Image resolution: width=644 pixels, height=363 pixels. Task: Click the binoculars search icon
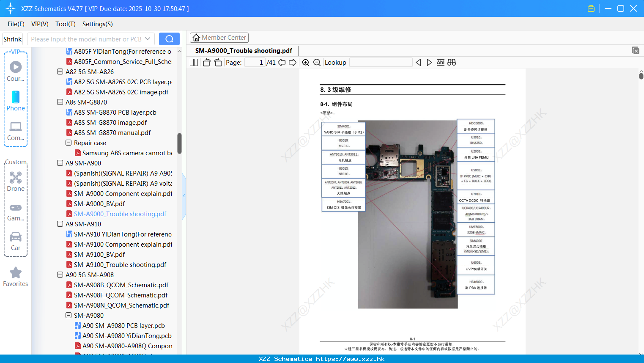tap(452, 62)
